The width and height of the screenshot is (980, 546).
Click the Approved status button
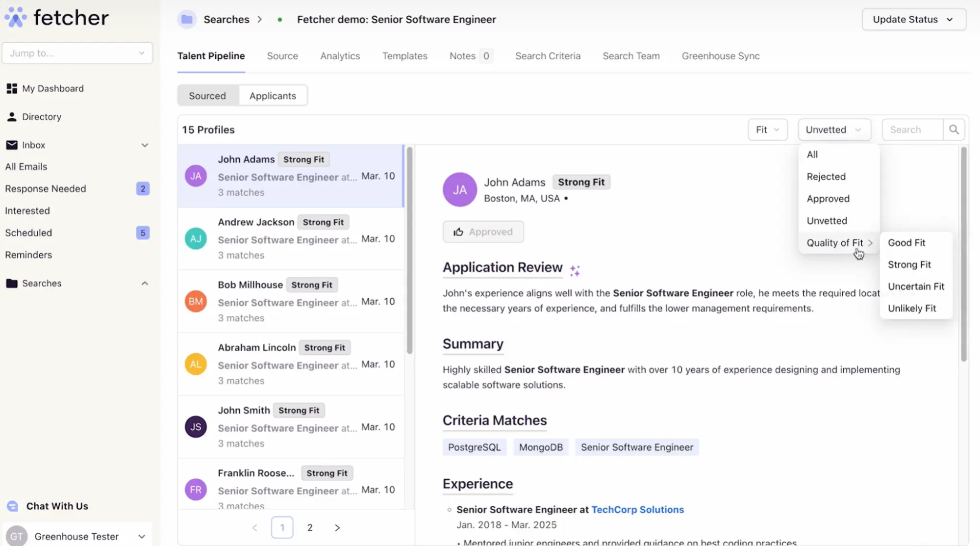point(483,231)
